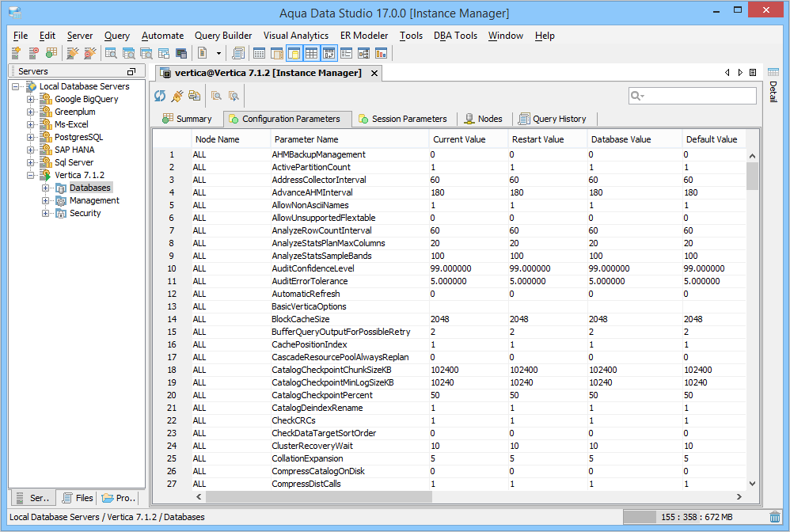Switch to the Nodes tab
This screenshot has height=532, width=790.
(484, 119)
